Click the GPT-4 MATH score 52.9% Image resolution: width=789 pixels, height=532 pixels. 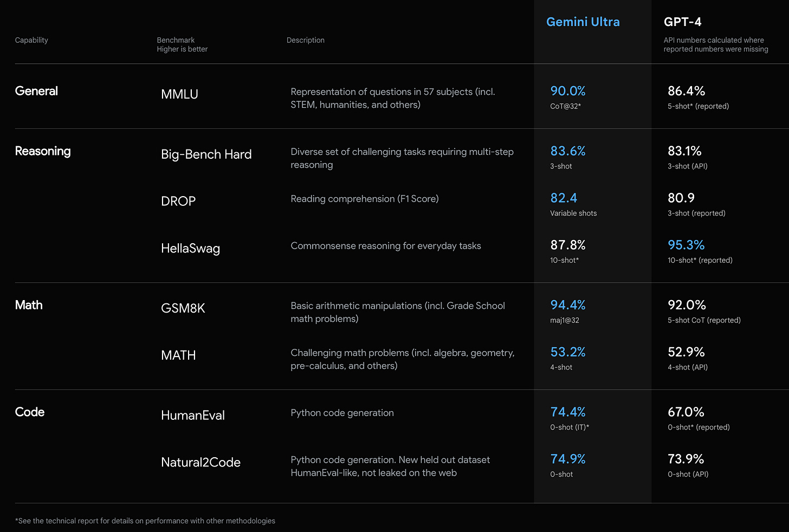coord(686,352)
